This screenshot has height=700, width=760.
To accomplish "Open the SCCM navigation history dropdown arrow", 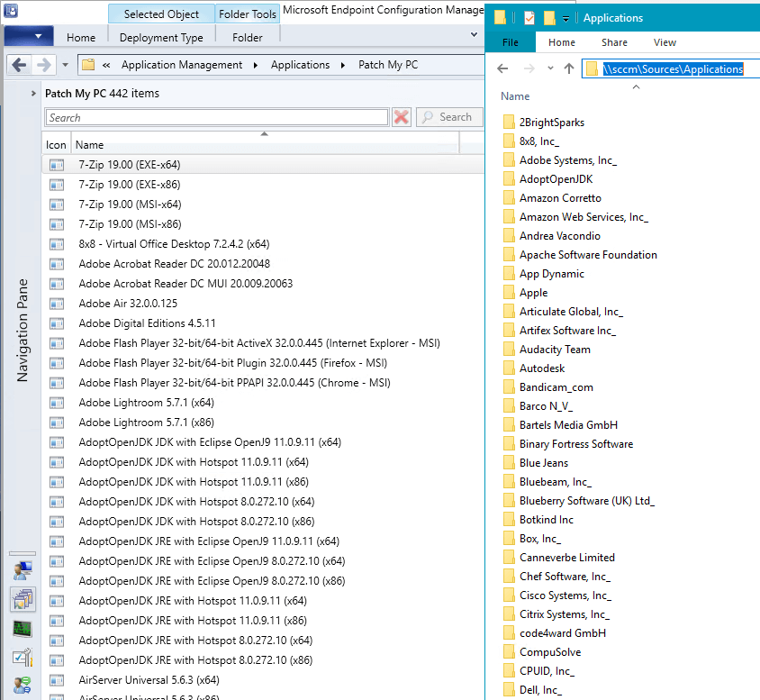I will pyautogui.click(x=65, y=65).
